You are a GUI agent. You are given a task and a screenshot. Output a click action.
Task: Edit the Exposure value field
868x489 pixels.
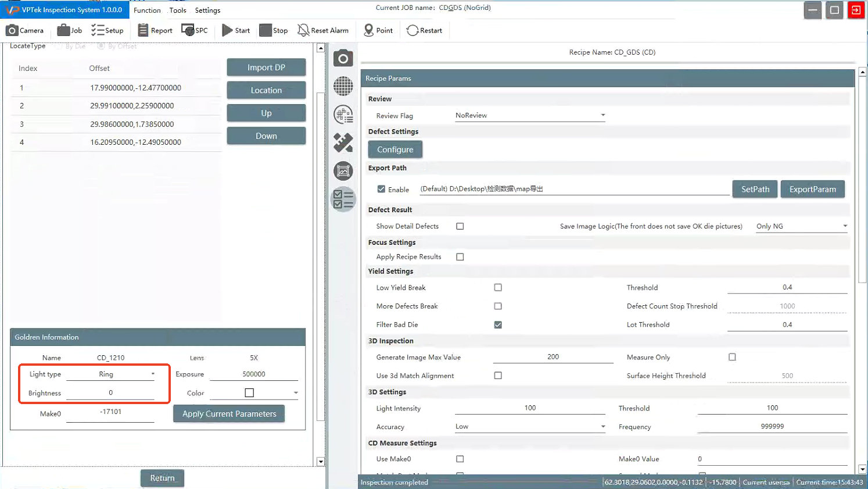pyautogui.click(x=254, y=374)
